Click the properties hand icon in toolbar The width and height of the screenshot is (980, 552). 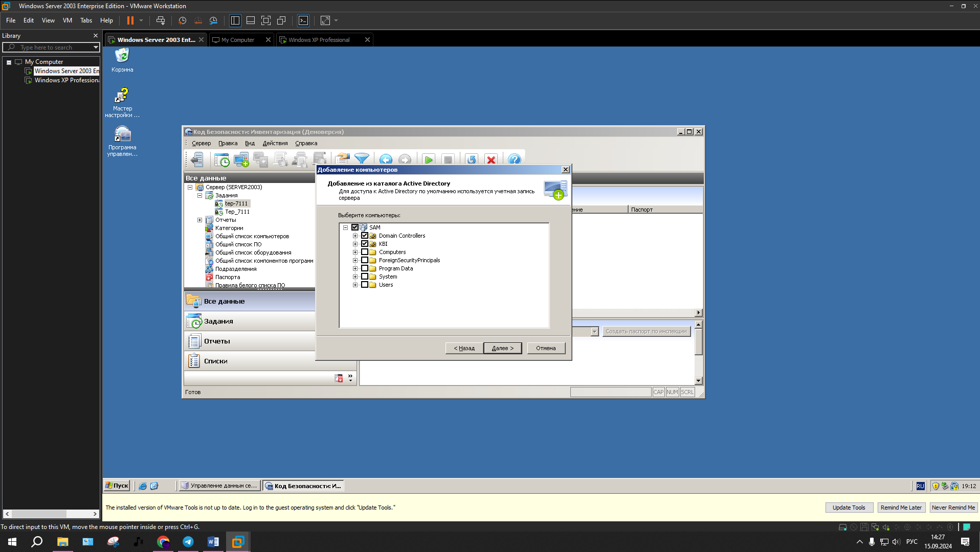tap(343, 159)
